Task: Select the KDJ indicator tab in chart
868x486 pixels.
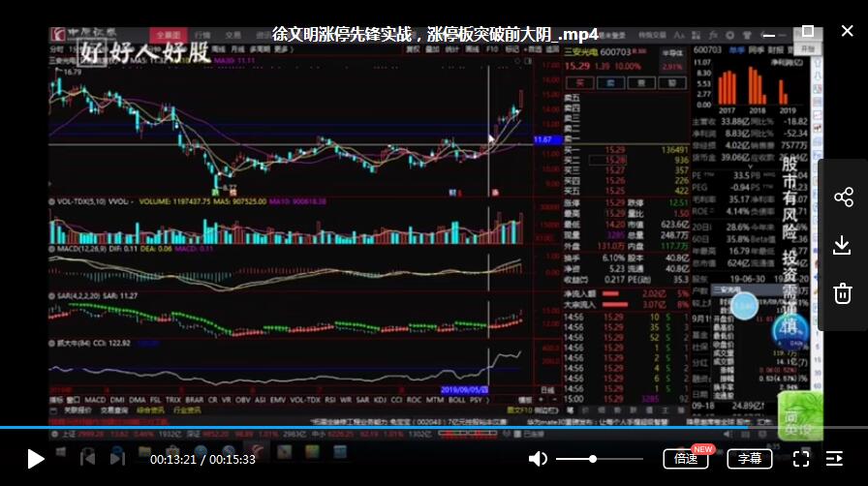Action: click(x=380, y=400)
